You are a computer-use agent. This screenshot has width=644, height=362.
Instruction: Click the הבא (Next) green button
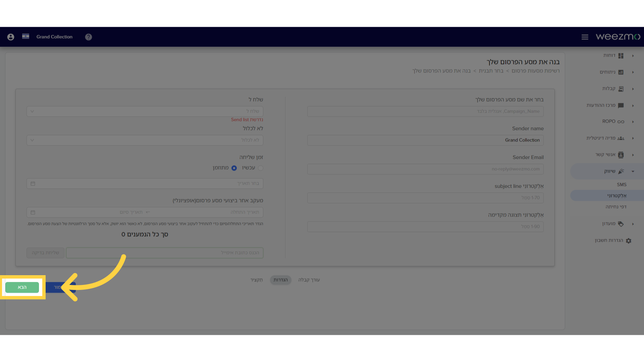tap(22, 287)
